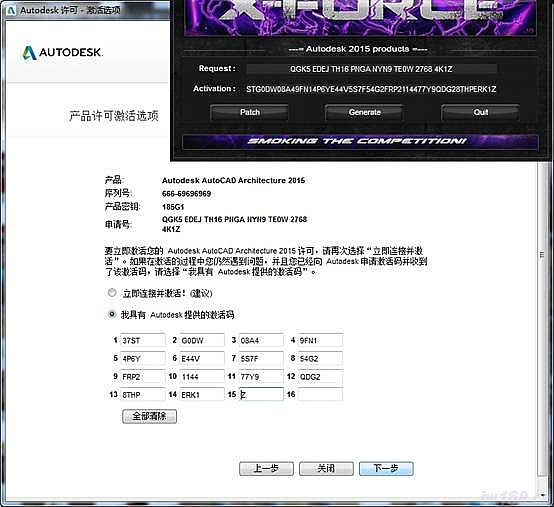Click activation code field 15 containing Z
This screenshot has height=507, width=554.
pyautogui.click(x=261, y=394)
